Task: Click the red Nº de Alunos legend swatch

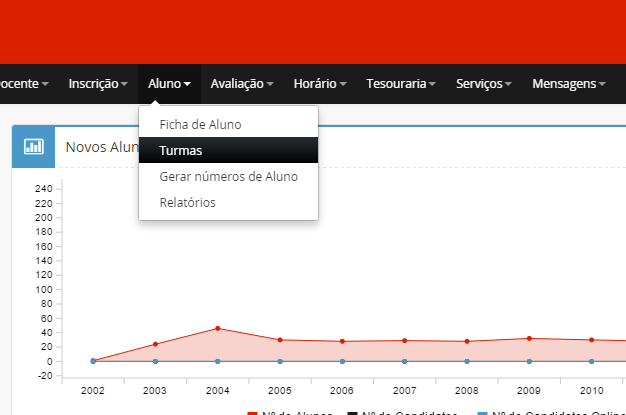Action: click(252, 413)
